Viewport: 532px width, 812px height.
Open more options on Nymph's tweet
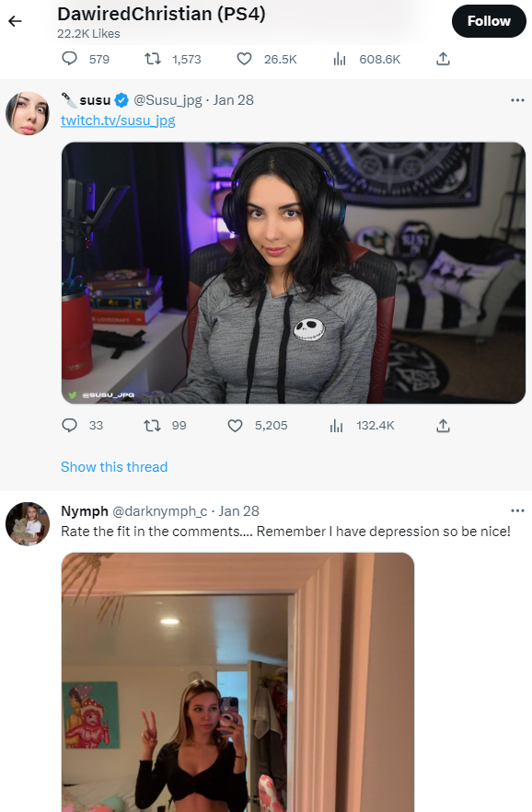(x=517, y=510)
